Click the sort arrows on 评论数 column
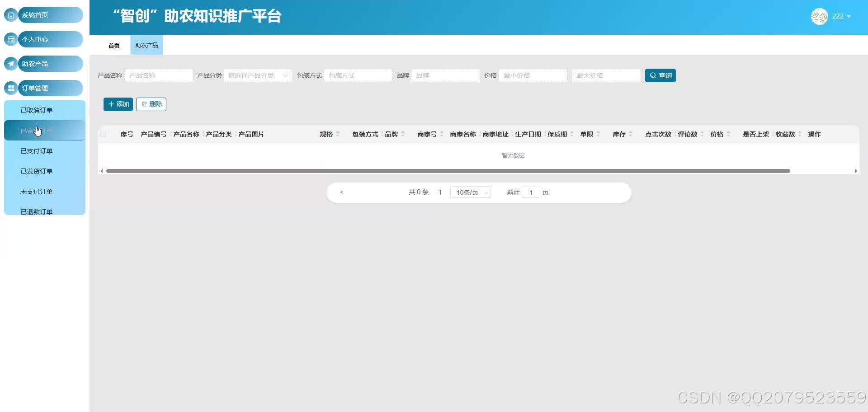The height and width of the screenshot is (412, 868). point(702,134)
